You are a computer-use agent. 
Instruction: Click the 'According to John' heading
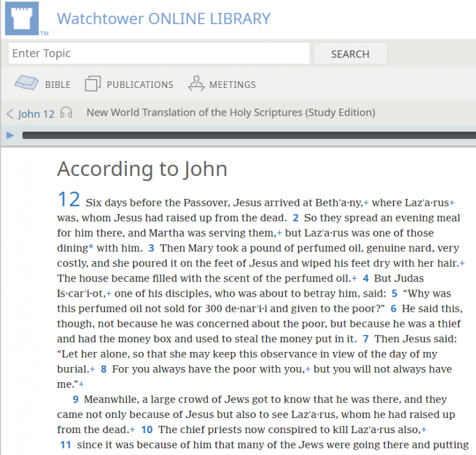tap(142, 169)
